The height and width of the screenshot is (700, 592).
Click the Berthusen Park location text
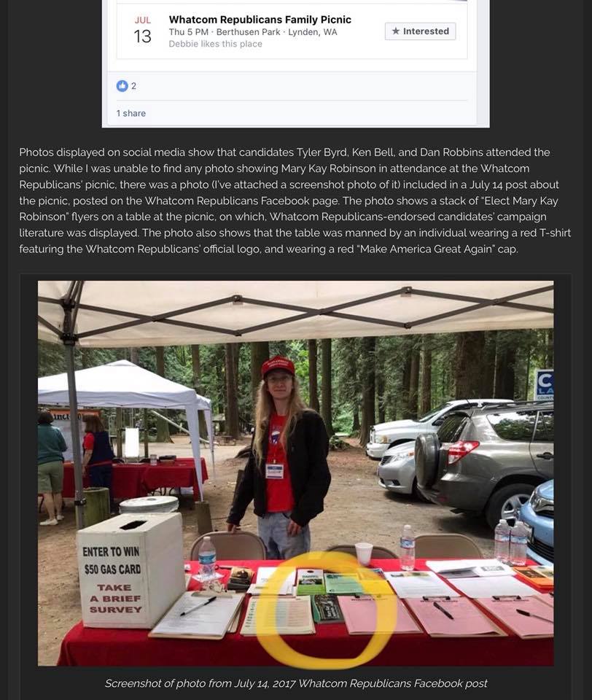[248, 32]
